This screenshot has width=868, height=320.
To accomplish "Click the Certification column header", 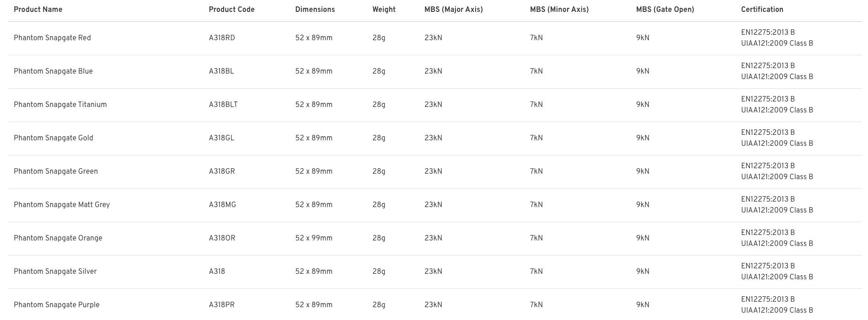I will (762, 10).
